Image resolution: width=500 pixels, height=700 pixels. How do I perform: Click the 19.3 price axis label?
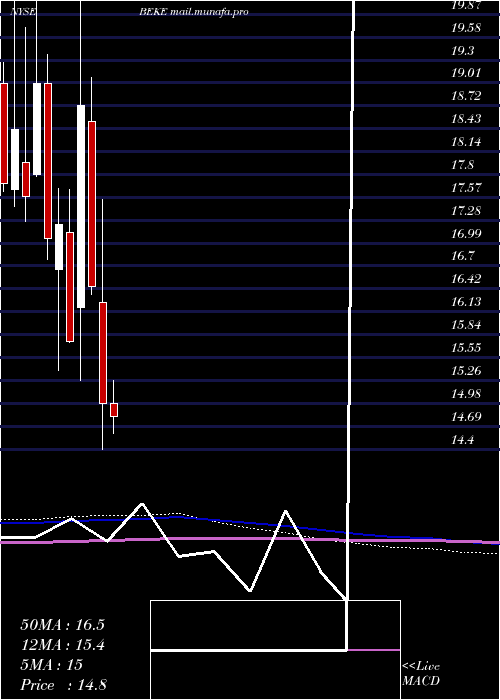click(x=462, y=51)
